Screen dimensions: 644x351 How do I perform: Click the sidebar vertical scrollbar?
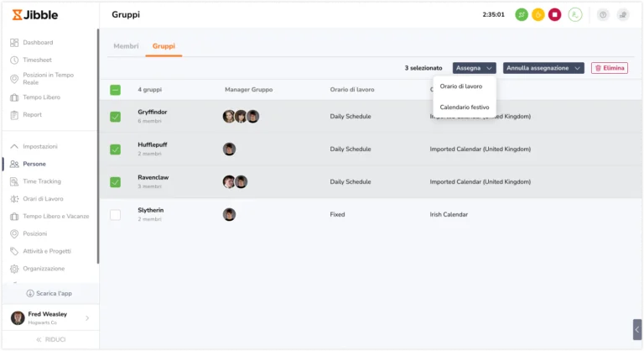click(x=98, y=146)
